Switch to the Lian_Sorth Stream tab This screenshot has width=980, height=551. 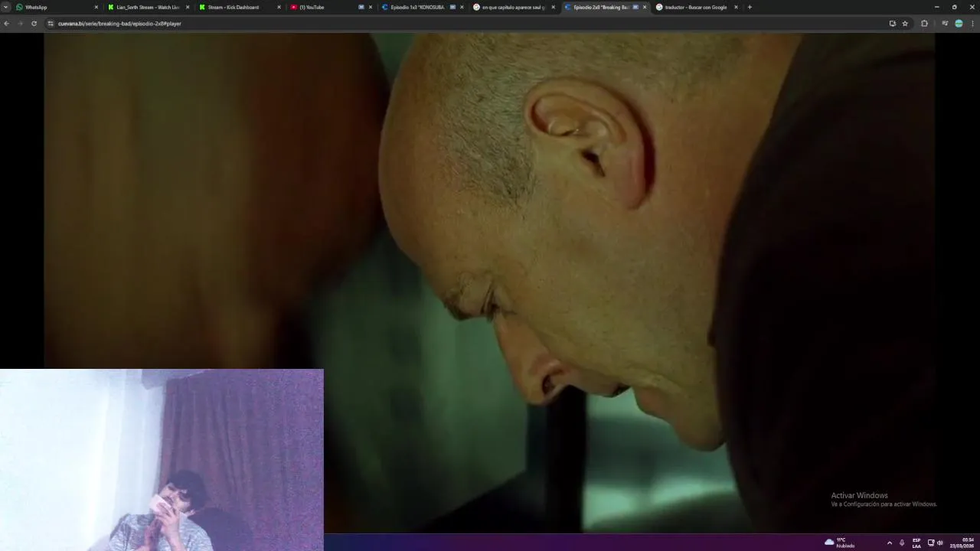click(x=149, y=7)
